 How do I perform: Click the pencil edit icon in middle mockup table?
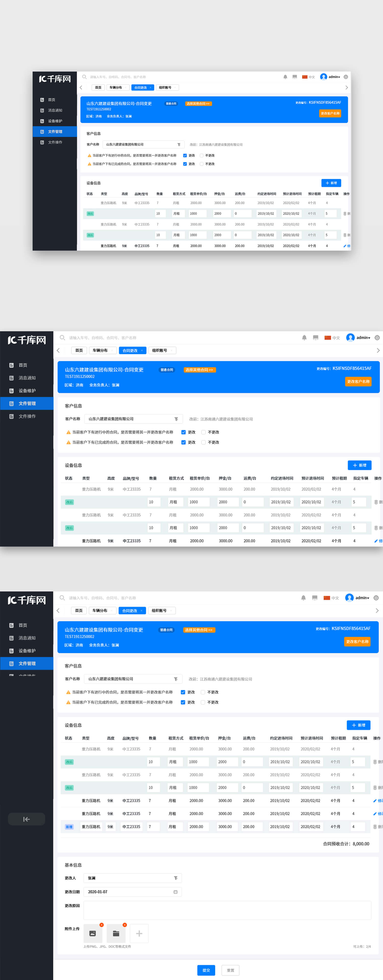pos(376,541)
